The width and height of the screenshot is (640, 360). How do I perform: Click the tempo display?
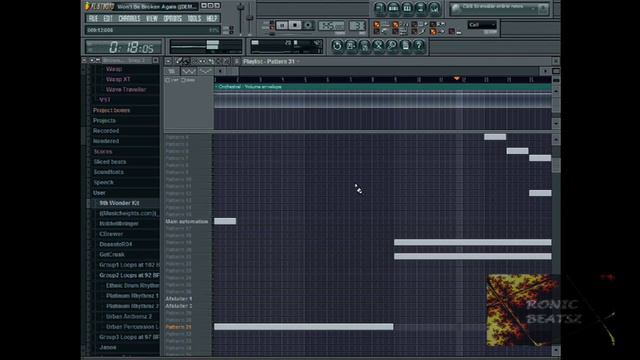[x=331, y=26]
